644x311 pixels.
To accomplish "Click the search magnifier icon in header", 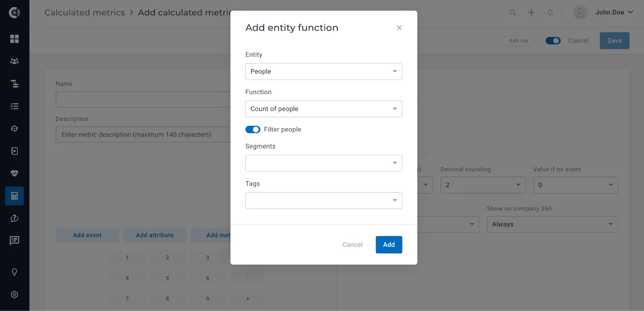I will click(x=512, y=12).
